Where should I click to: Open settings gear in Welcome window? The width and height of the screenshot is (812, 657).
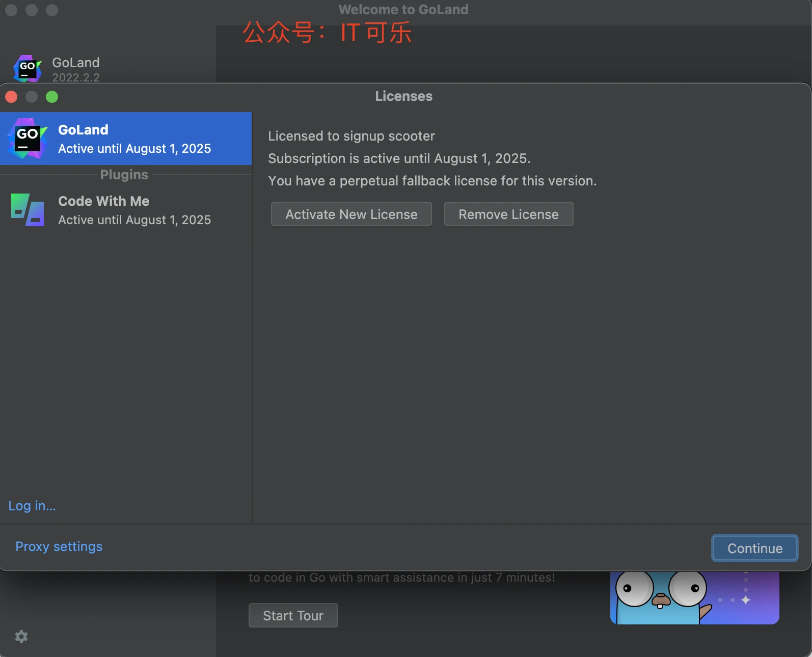pyautogui.click(x=21, y=637)
